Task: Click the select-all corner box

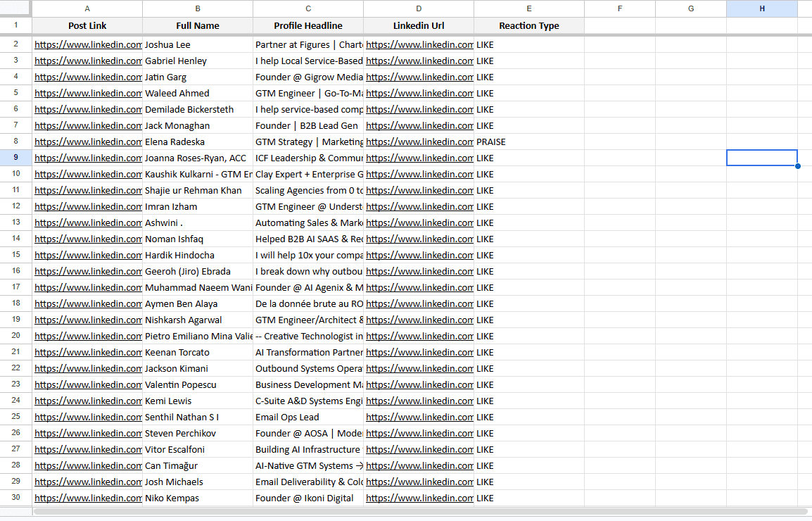Action: tap(15, 8)
